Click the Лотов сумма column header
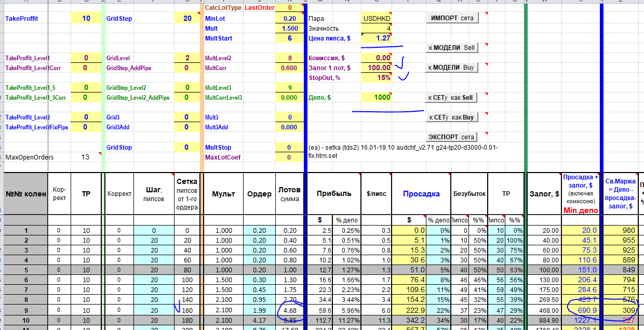The width and height of the screenshot is (644, 330). [x=289, y=194]
